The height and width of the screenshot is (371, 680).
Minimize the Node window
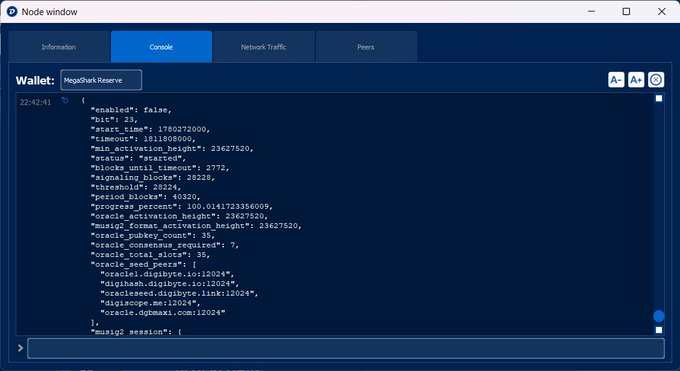tap(591, 12)
